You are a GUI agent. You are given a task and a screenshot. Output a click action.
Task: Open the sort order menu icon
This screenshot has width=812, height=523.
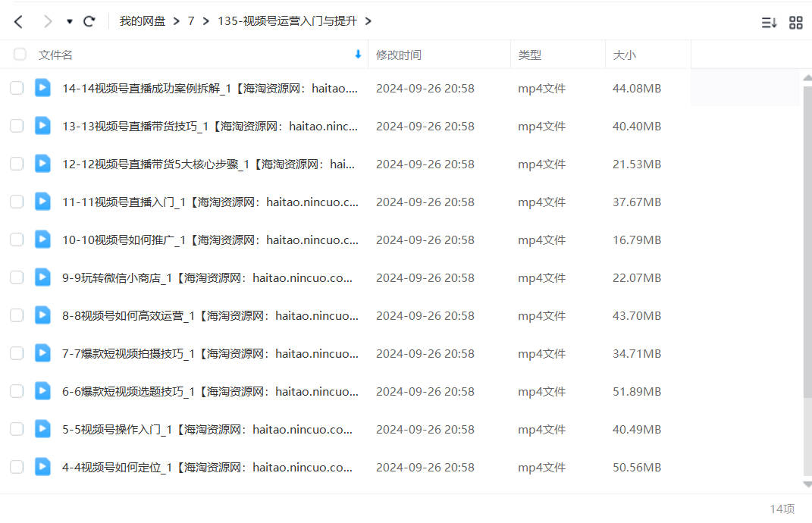(x=769, y=22)
